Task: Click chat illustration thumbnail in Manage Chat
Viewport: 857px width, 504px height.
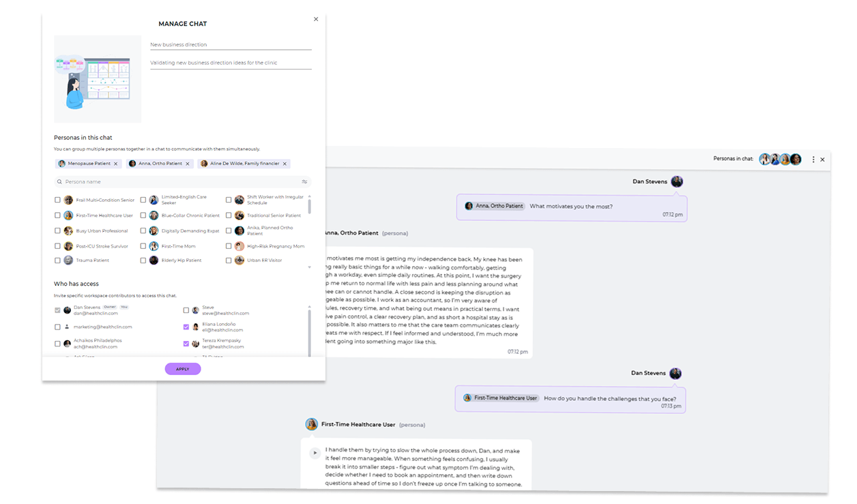Action: (x=98, y=79)
